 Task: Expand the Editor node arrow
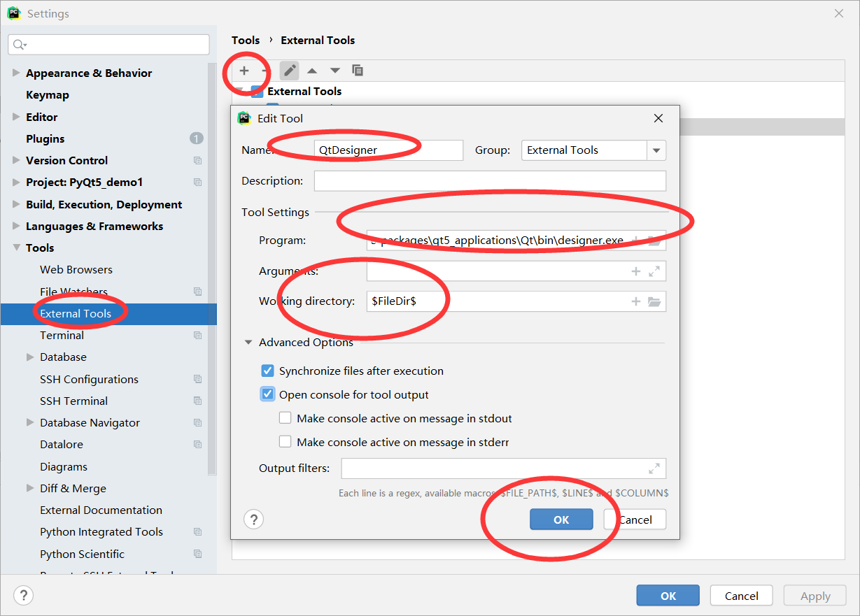(x=16, y=117)
